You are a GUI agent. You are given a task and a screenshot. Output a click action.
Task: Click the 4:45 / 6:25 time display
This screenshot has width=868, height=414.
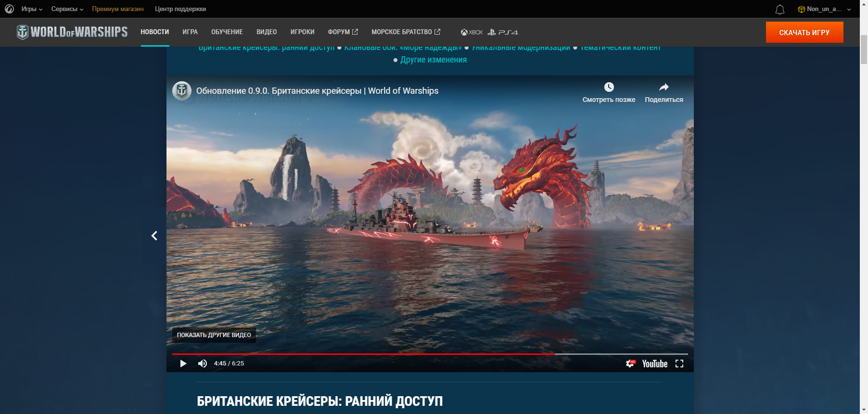coord(229,364)
